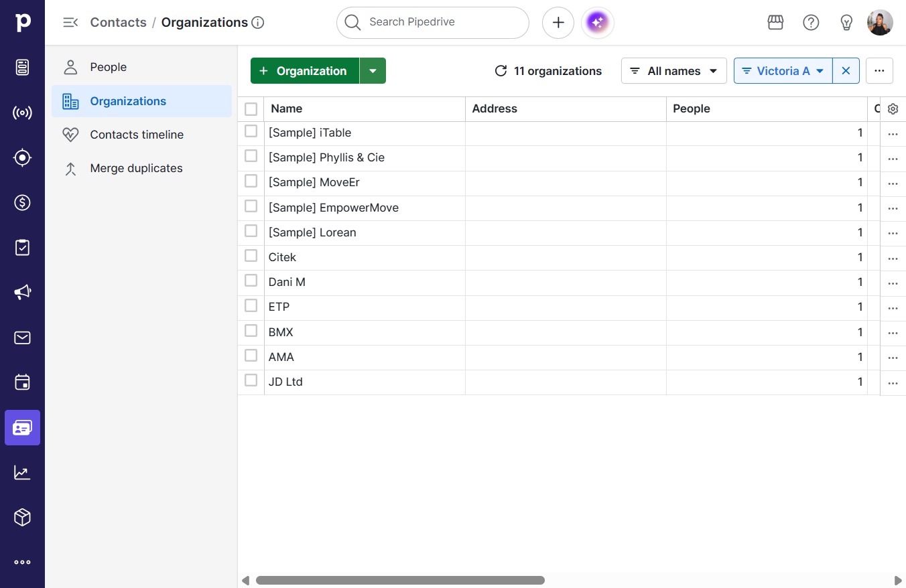Screen dimensions: 906x588
Task: Open the Leads inbox sidebar icon
Action: [x=22, y=67]
